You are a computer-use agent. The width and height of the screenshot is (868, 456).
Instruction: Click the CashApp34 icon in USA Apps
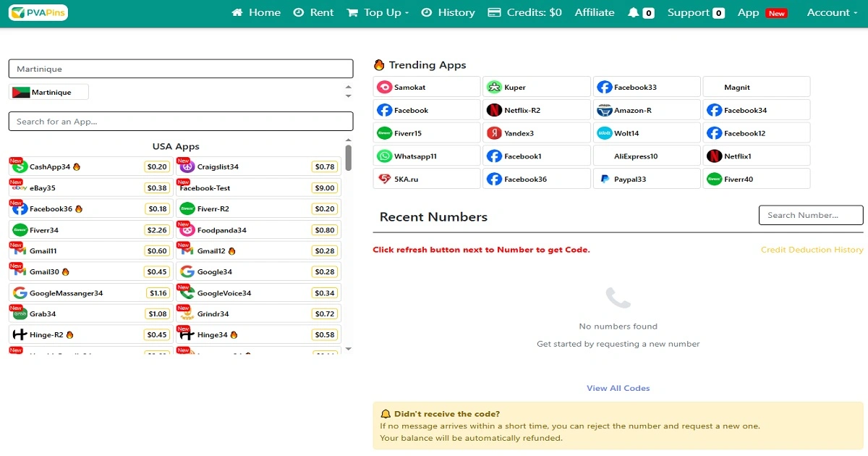click(x=20, y=166)
